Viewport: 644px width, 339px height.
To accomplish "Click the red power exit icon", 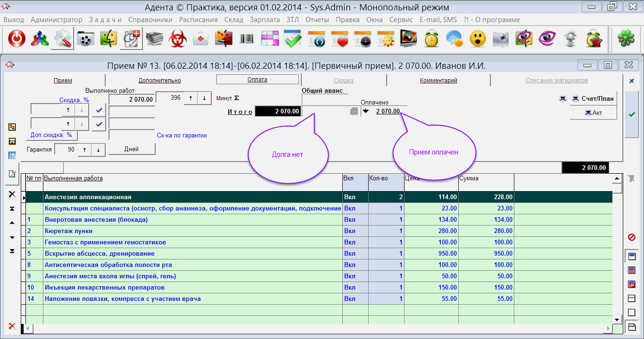I will click(x=17, y=39).
